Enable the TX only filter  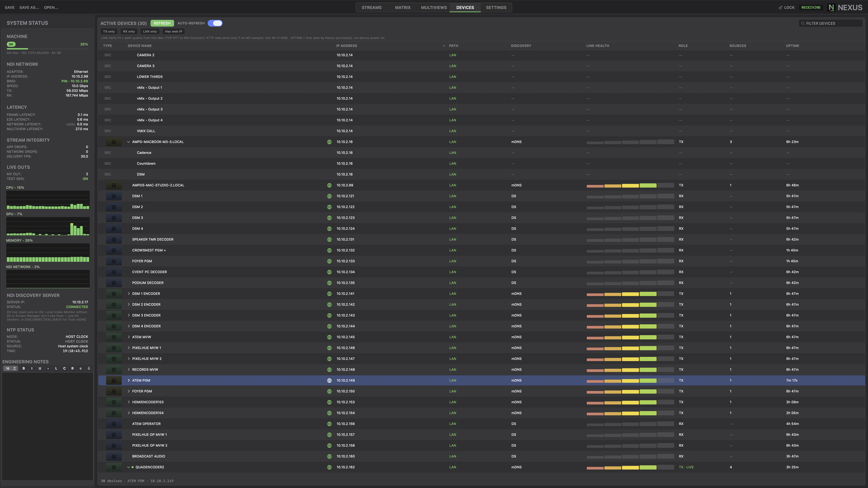[x=109, y=31]
